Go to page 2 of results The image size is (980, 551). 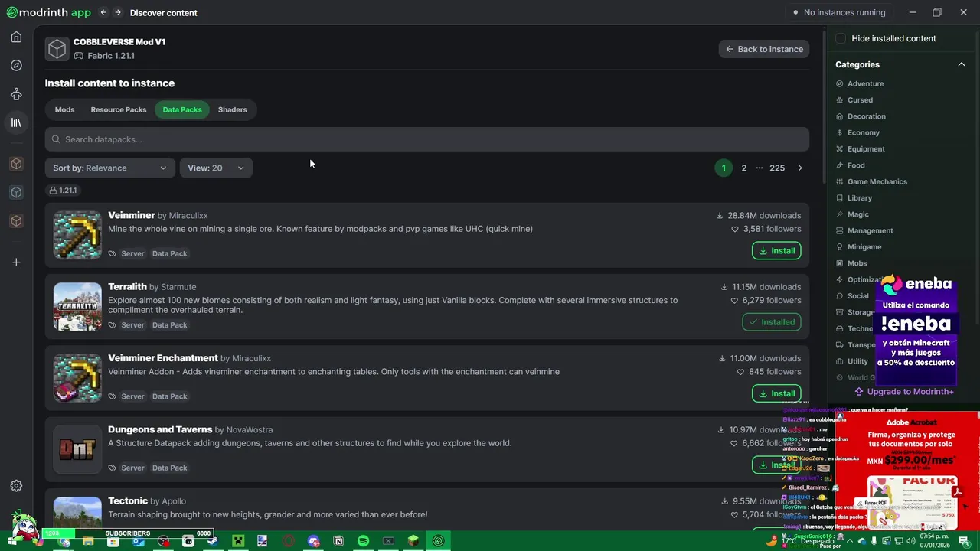743,168
